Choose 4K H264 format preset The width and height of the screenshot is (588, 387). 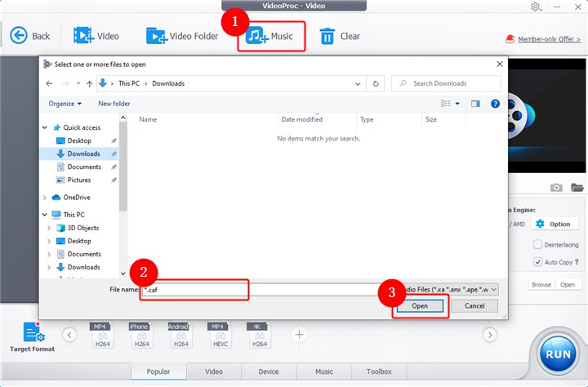[x=260, y=335]
